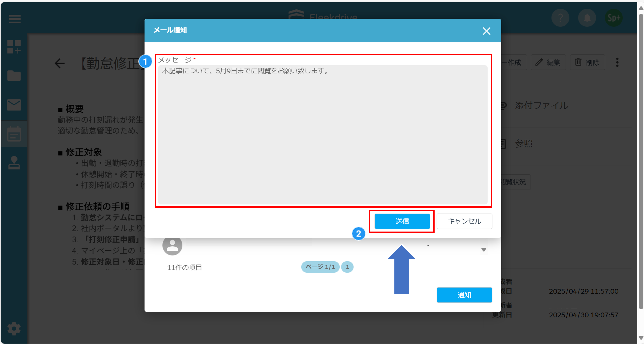This screenshot has height=344, width=644.
Task: Open the hamburger menu icon
Action: click(14, 19)
